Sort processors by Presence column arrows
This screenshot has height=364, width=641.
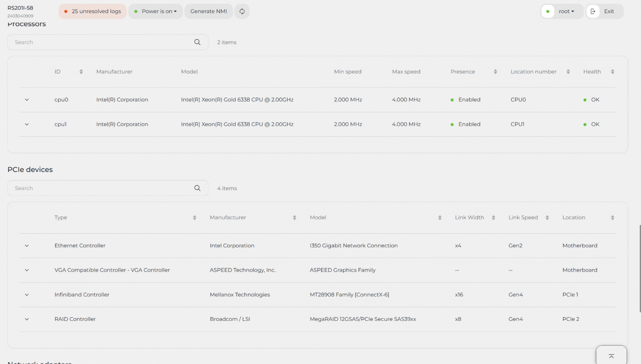point(496,72)
